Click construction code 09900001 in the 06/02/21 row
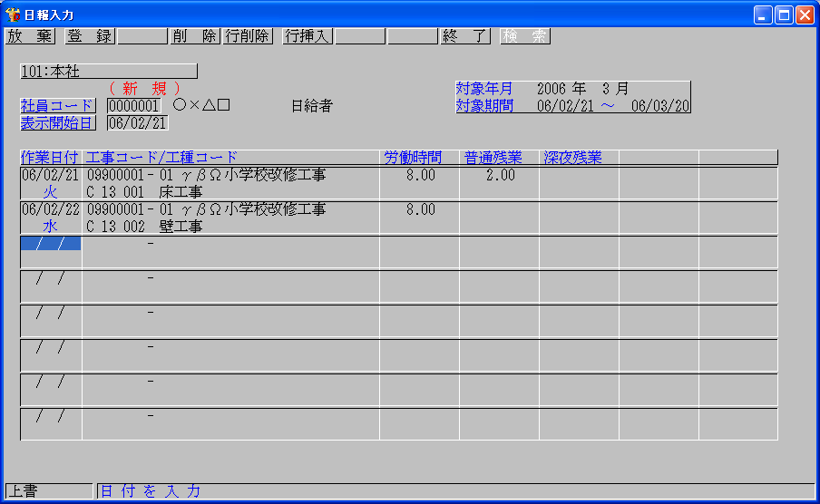 (x=115, y=175)
